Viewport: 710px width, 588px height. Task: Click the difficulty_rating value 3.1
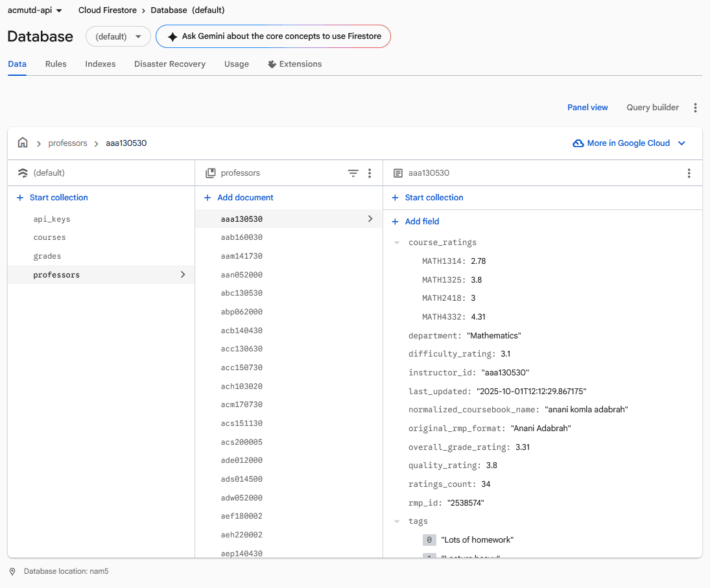(505, 354)
